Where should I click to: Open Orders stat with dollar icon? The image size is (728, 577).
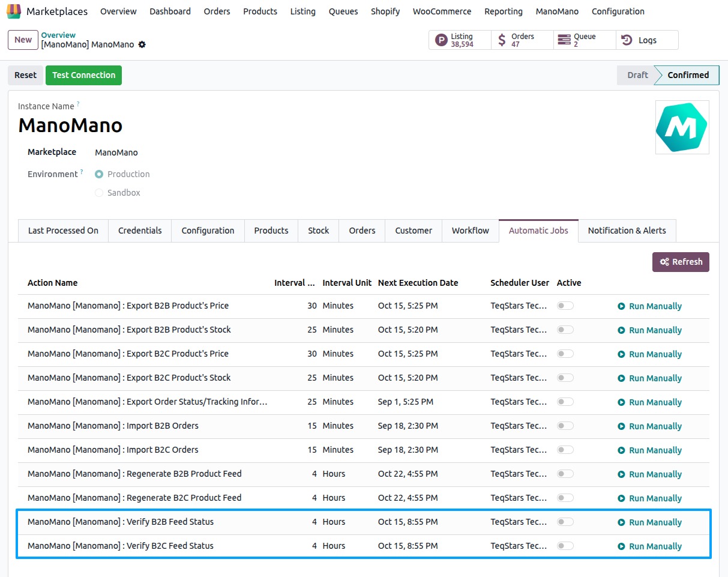tap(523, 40)
